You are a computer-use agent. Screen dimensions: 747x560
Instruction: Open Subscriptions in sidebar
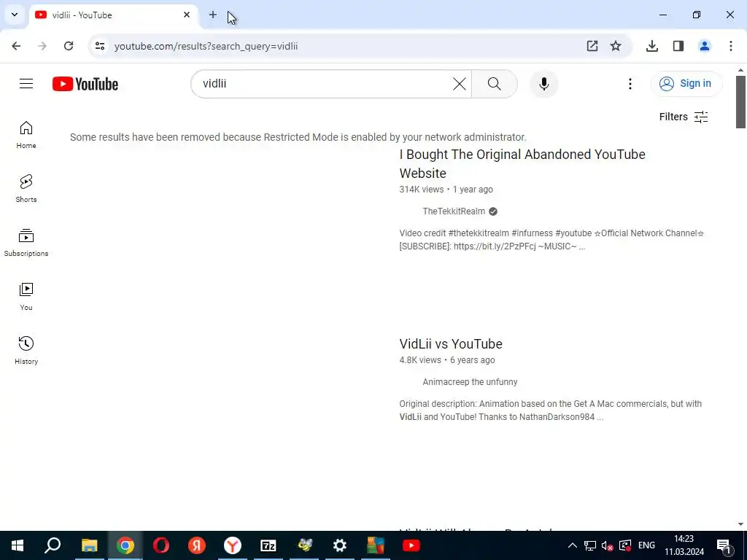click(26, 242)
